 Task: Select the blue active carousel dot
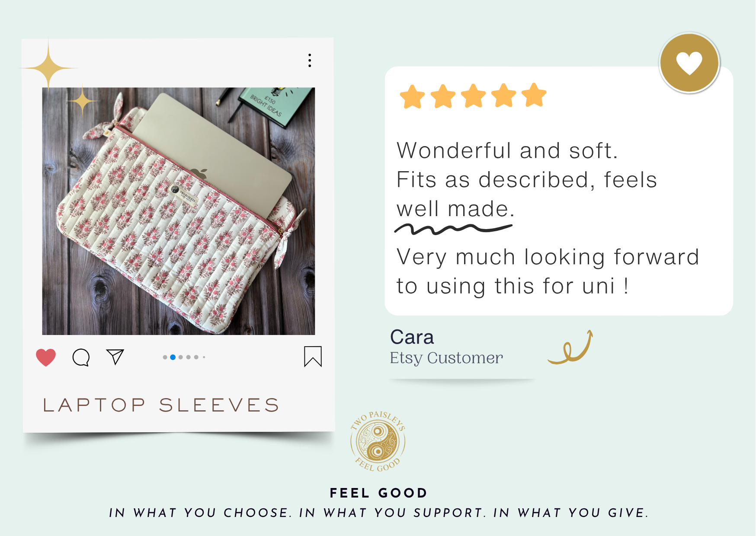click(173, 357)
